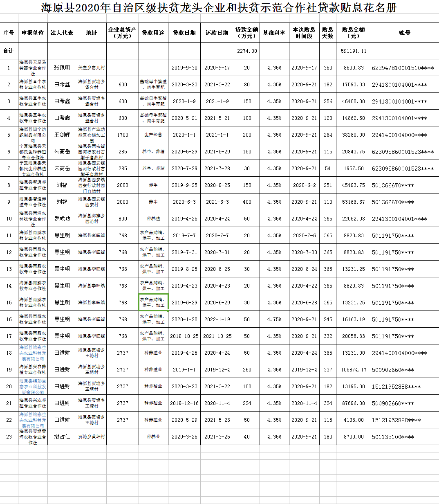Select the 账号 header cell
Viewport: 439px width, 504px height.
(x=404, y=33)
